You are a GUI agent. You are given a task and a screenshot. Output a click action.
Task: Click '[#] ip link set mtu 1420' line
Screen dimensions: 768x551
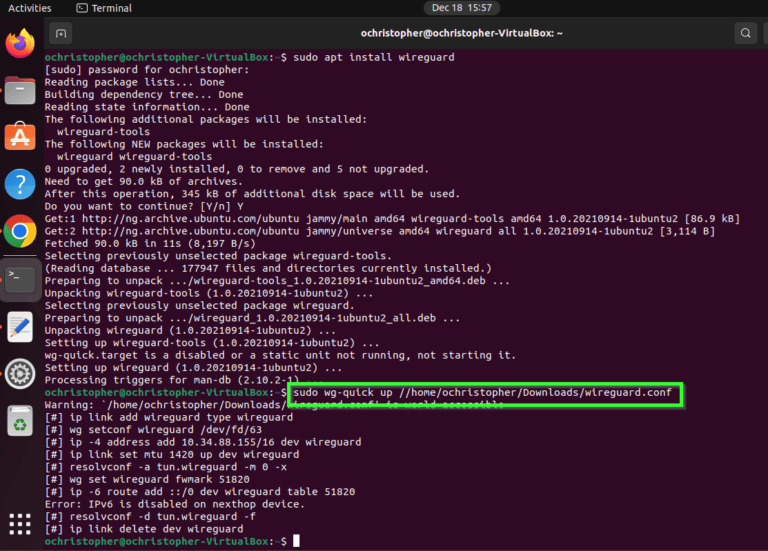[x=171, y=455]
